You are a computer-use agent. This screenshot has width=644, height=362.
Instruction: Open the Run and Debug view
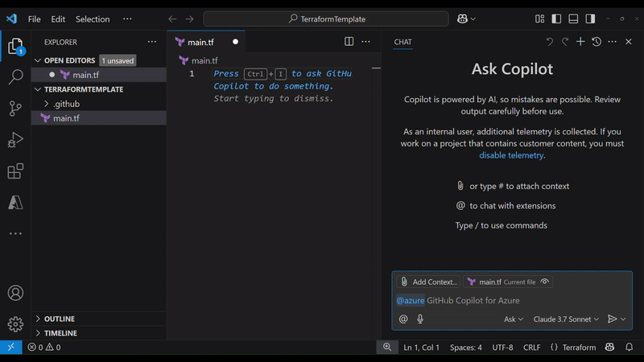15,140
